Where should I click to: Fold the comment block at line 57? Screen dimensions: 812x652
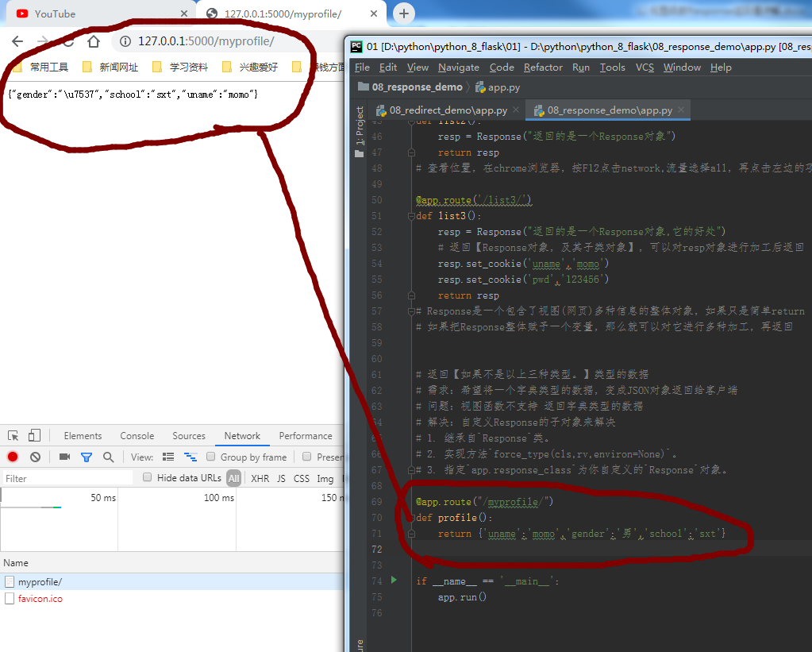pyautogui.click(x=411, y=311)
